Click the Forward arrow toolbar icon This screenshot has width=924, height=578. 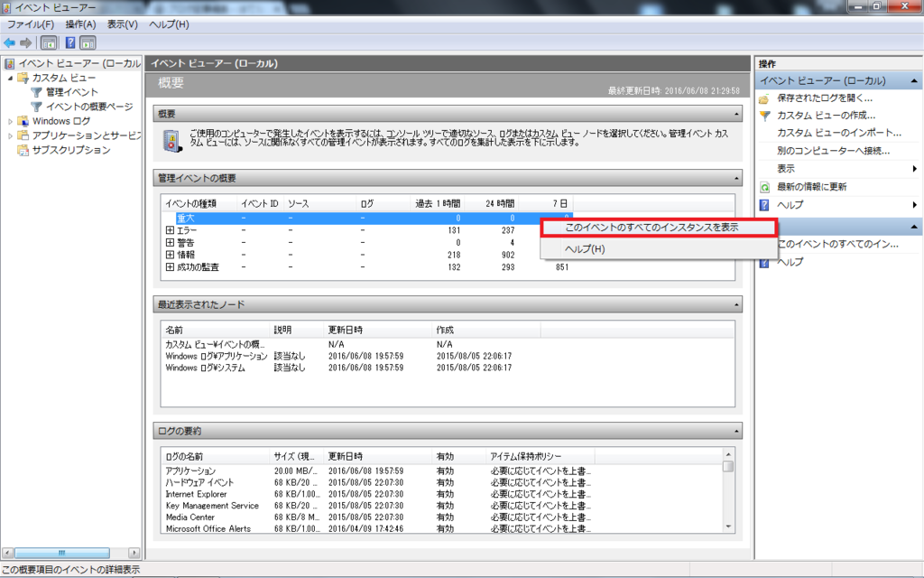tap(25, 43)
